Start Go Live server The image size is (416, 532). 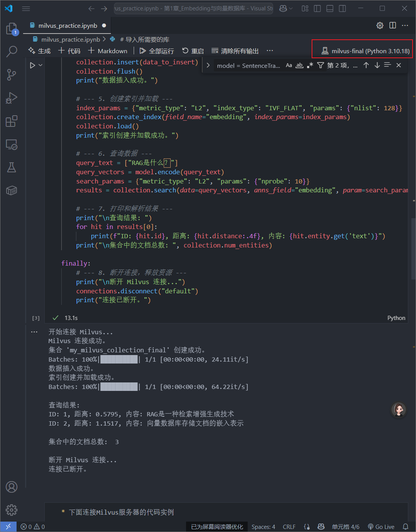coord(381,527)
